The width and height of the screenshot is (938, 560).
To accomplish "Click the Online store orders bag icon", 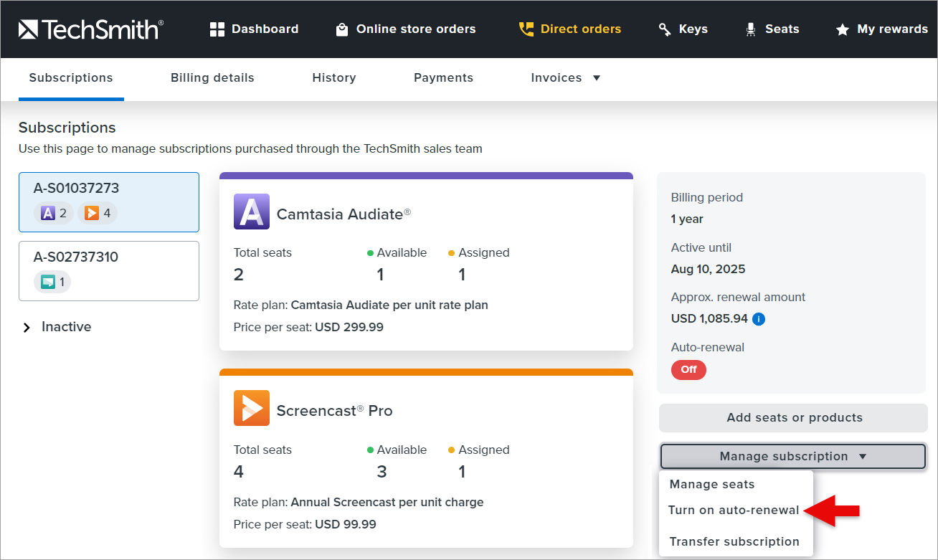I will click(x=342, y=29).
